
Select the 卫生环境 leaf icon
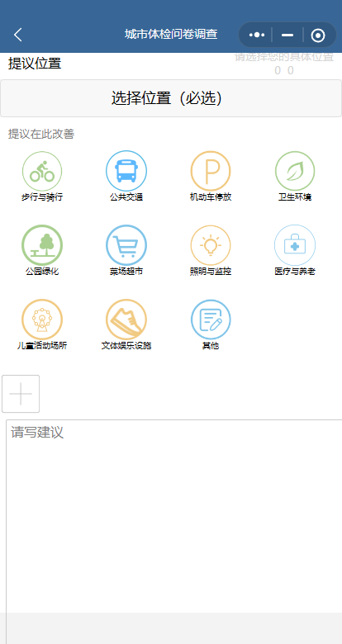tap(295, 171)
